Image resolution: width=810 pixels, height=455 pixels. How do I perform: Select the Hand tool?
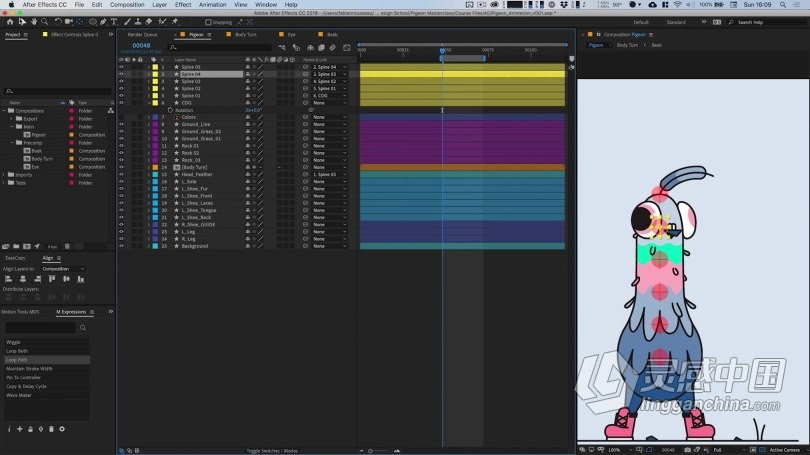pos(34,22)
